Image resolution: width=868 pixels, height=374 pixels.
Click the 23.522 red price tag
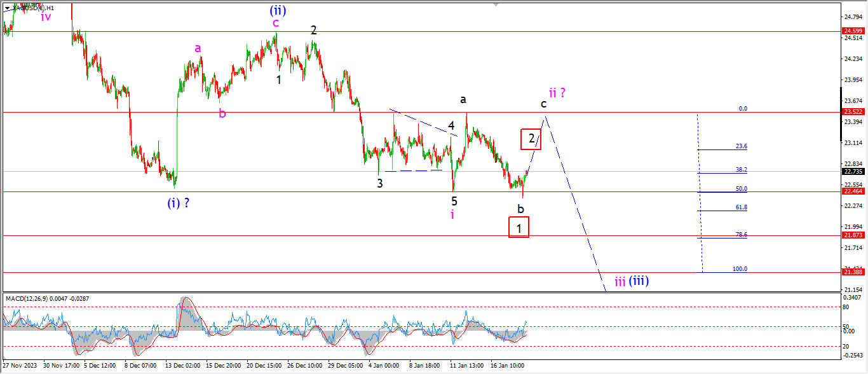pyautogui.click(x=852, y=112)
